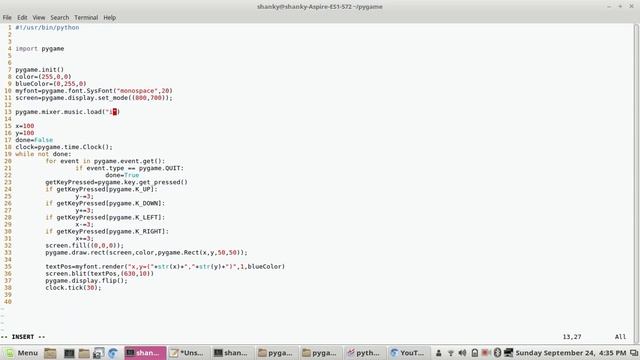This screenshot has height=360, width=640.
Task: Switch to the 'pyth...' taskbar window
Action: pyautogui.click(x=364, y=353)
